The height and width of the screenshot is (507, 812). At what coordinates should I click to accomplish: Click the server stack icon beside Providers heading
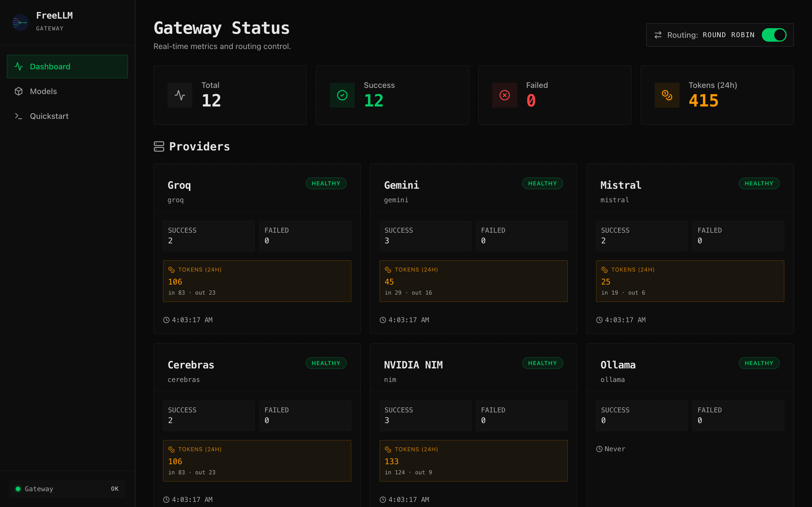point(159,146)
